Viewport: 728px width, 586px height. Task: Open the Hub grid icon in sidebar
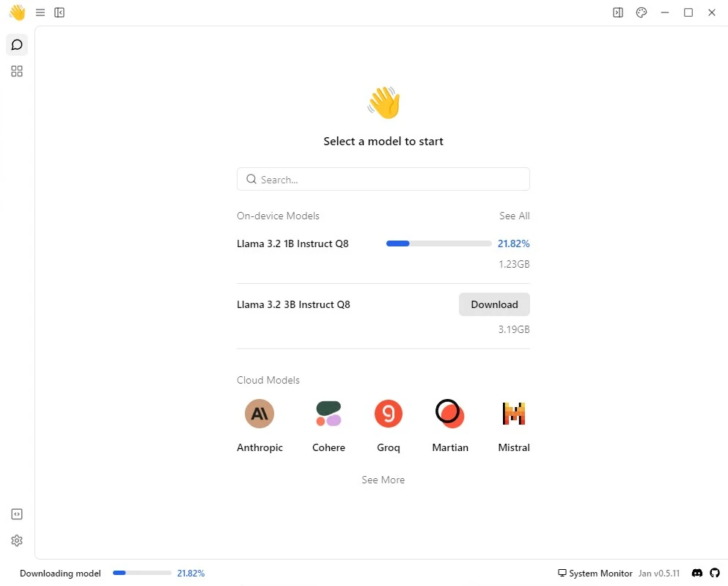[17, 71]
